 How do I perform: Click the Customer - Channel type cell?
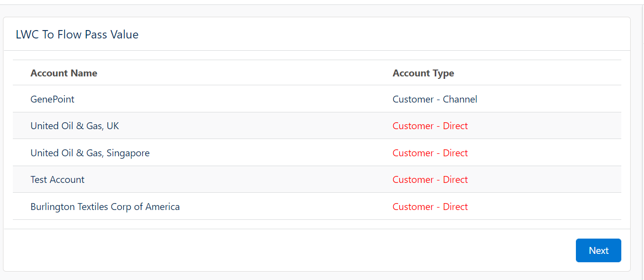[x=435, y=99]
